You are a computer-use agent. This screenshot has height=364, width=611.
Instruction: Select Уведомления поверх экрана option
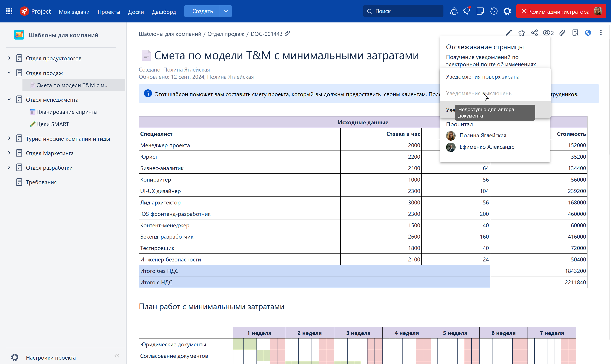coord(495,77)
